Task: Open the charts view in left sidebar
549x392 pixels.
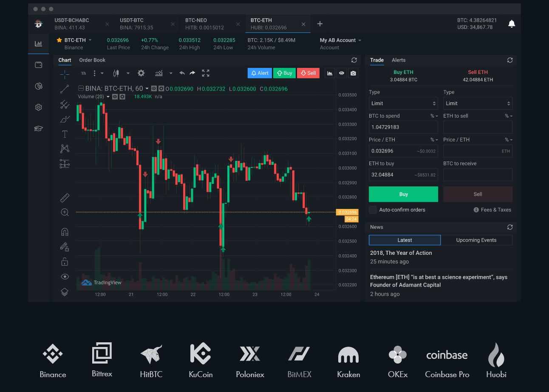Action: point(38,43)
